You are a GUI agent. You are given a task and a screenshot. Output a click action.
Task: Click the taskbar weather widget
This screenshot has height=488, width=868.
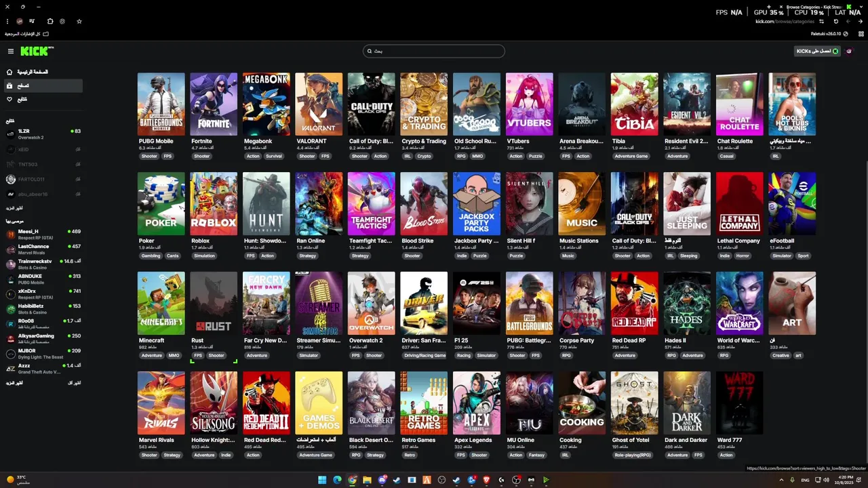(x=18, y=480)
